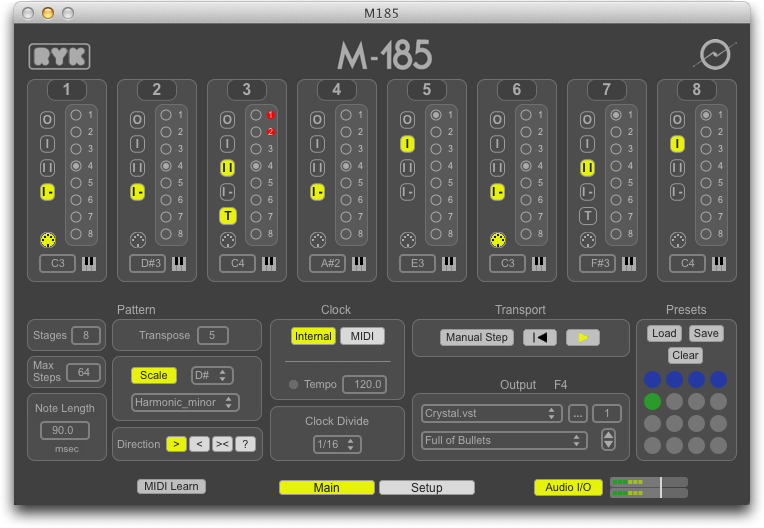Click the output level meter slider handle
Viewport: 764px width, 528px height.
(661, 487)
